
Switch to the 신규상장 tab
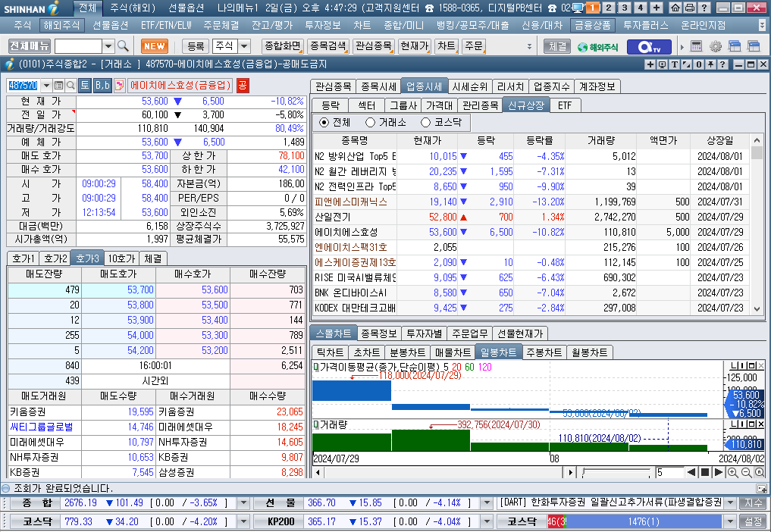pyautogui.click(x=525, y=105)
